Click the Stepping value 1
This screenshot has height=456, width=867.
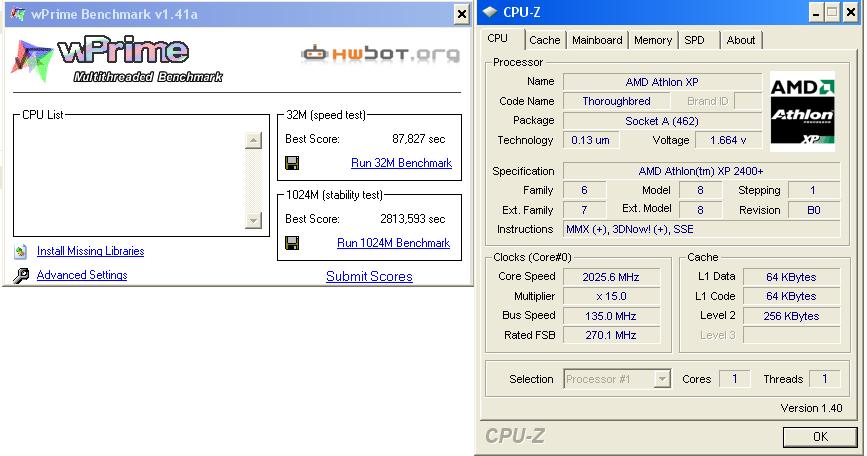tap(814, 190)
